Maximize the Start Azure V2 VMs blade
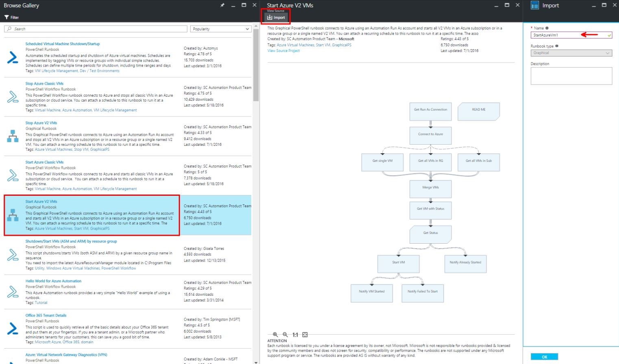Screen dimensions: 619x364 coord(507,5)
